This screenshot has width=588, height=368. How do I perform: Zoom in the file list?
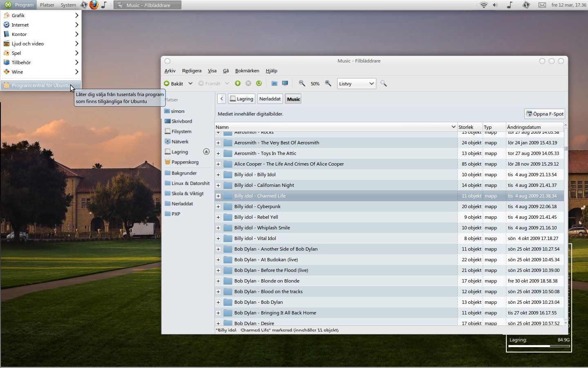(x=328, y=83)
